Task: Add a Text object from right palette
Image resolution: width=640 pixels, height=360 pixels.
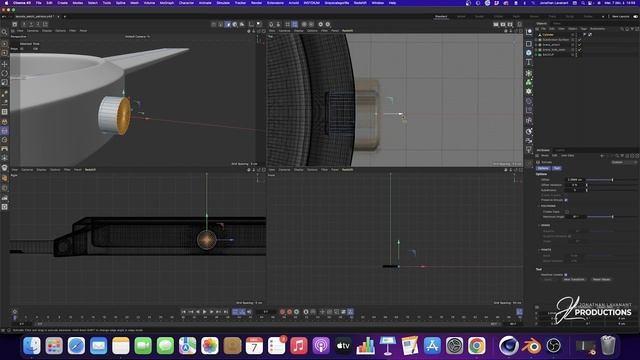Action: 529,62
